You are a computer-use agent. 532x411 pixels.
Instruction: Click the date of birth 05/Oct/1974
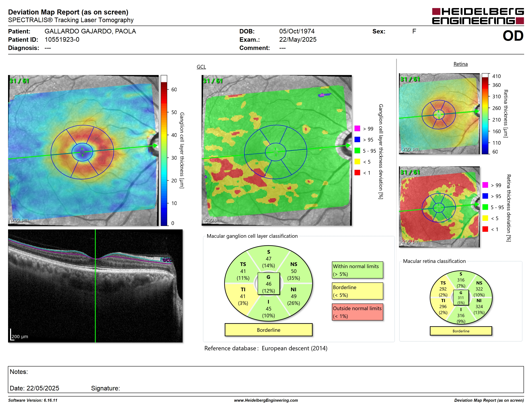[297, 31]
